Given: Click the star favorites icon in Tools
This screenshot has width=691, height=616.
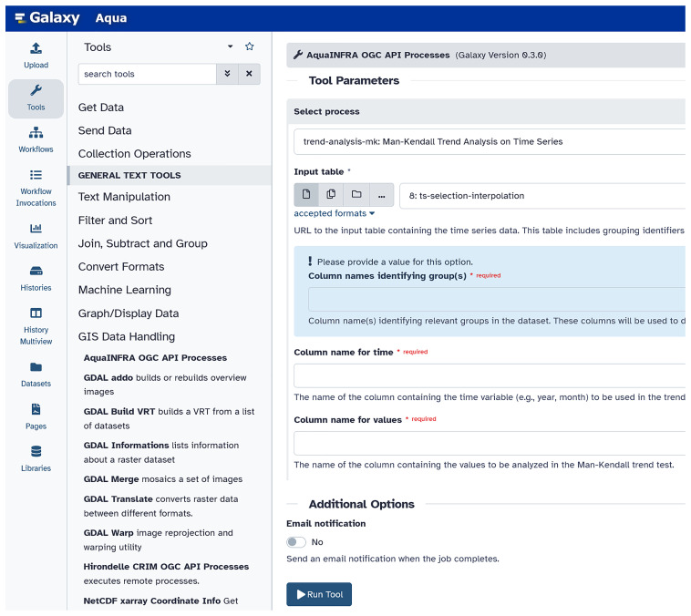Looking at the screenshot, I should pos(250,46).
